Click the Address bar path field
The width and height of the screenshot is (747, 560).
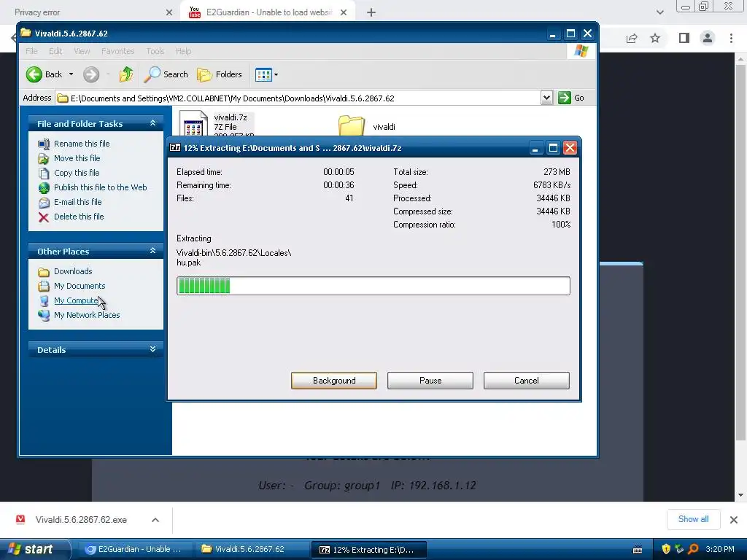(x=298, y=98)
